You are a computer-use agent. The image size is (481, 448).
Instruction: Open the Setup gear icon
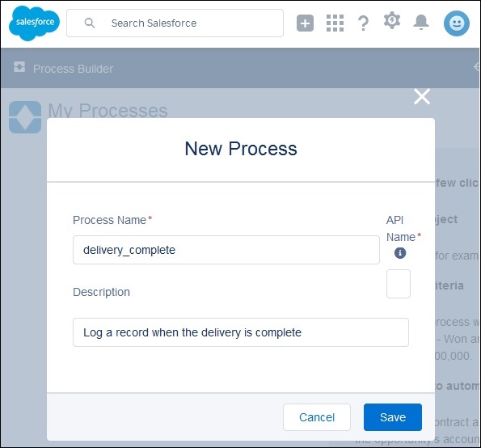click(x=392, y=21)
